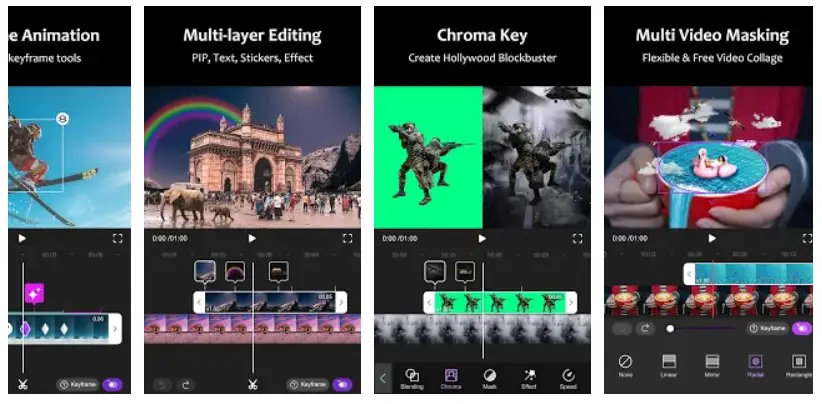Click right trim handle of mountain clip
Viewport: 822px width, 404px height.
[x=341, y=302]
